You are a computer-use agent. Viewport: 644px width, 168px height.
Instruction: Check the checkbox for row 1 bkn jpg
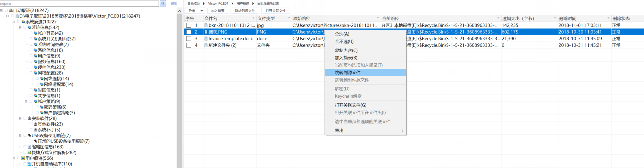pyautogui.click(x=189, y=25)
